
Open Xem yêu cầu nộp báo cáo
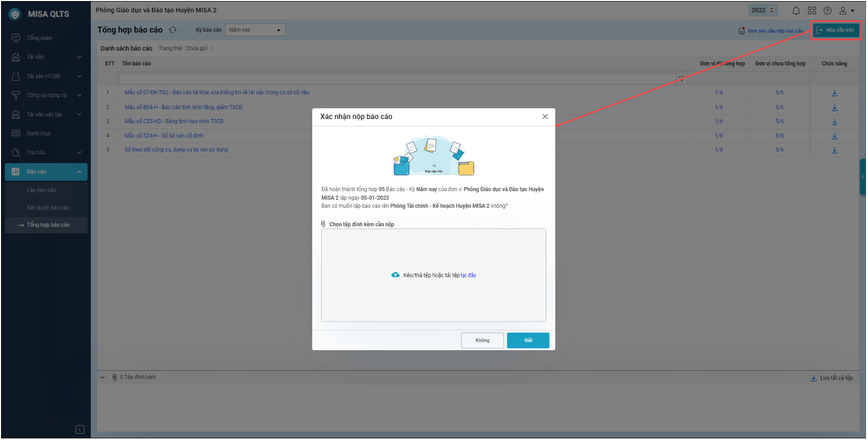(x=771, y=31)
